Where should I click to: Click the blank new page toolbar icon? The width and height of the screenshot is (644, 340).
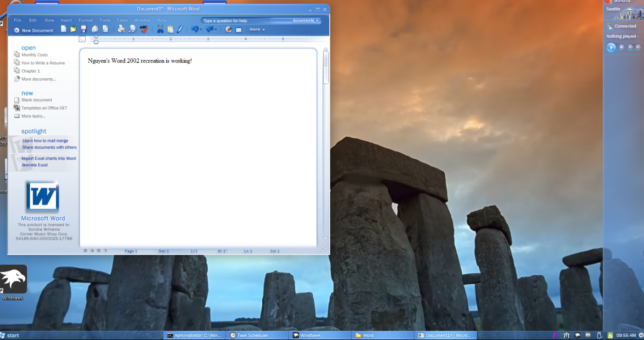point(64,29)
